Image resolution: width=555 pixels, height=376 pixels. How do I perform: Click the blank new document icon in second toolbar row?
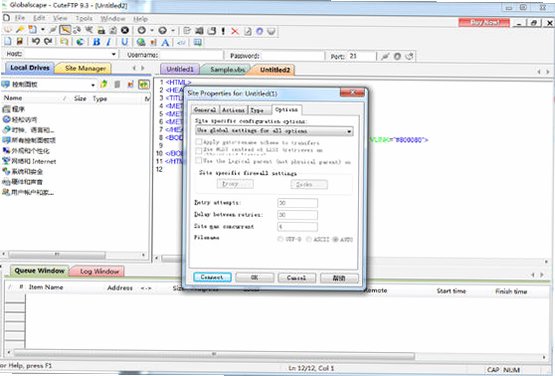(7, 41)
